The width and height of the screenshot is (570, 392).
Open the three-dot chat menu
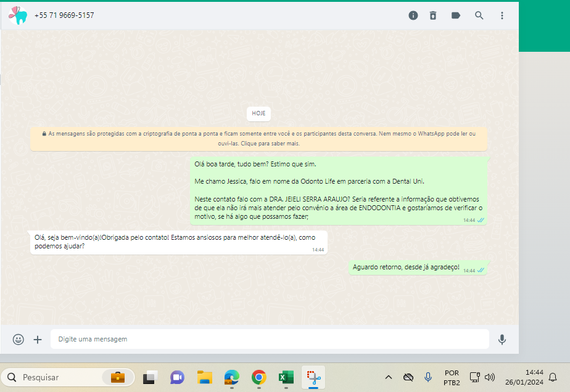coord(502,15)
